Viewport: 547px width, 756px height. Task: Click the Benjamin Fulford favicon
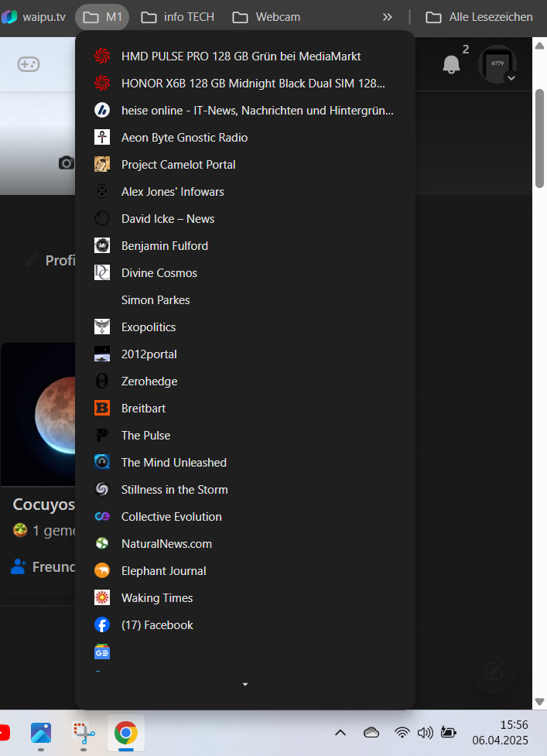[101, 246]
